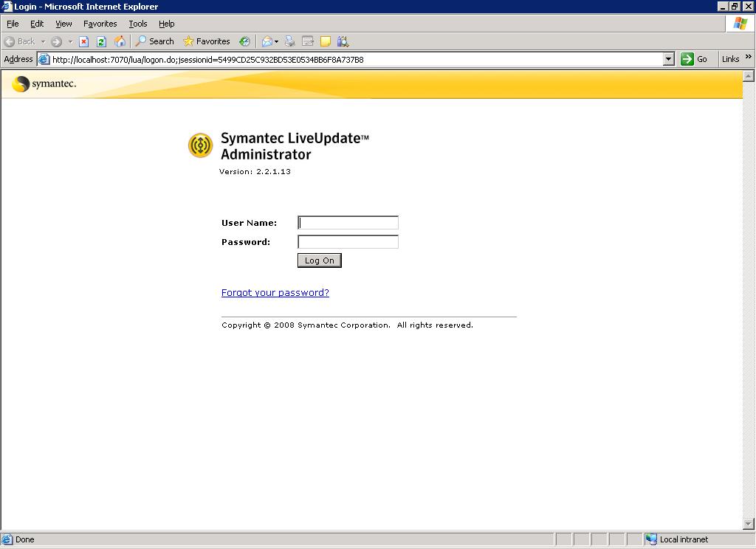Click inside the Password field
The height and width of the screenshot is (549, 756).
347,241
